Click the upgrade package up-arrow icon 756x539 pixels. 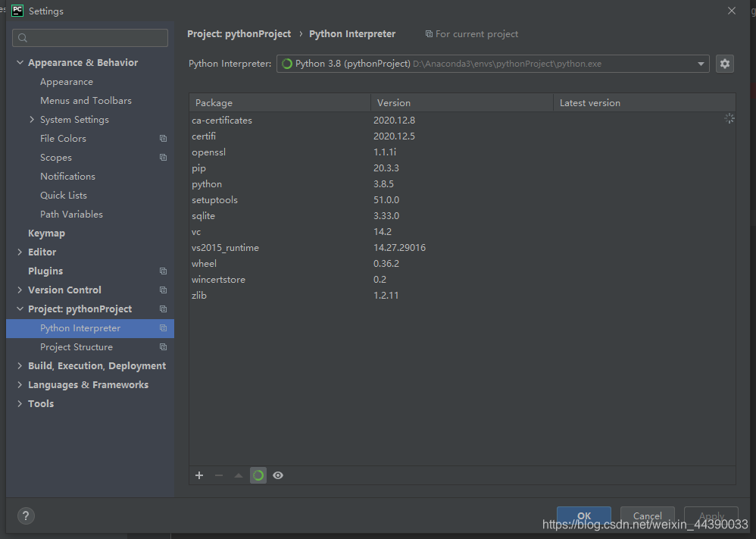(x=238, y=475)
